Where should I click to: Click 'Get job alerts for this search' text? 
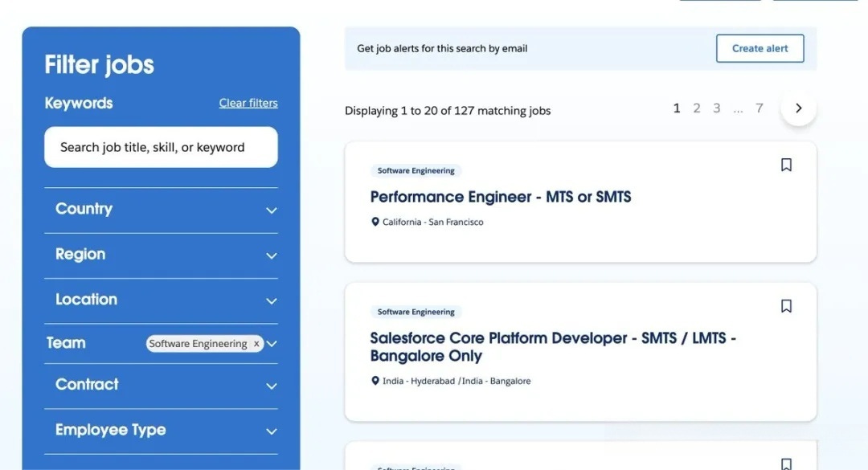coord(442,49)
